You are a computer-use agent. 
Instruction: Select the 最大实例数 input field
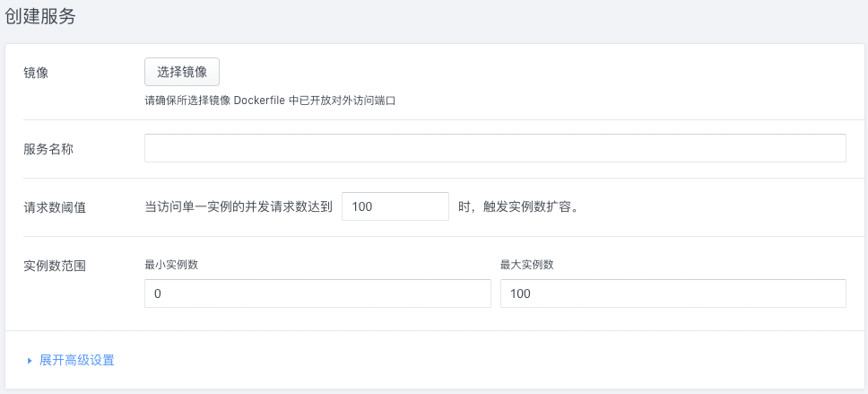[673, 293]
